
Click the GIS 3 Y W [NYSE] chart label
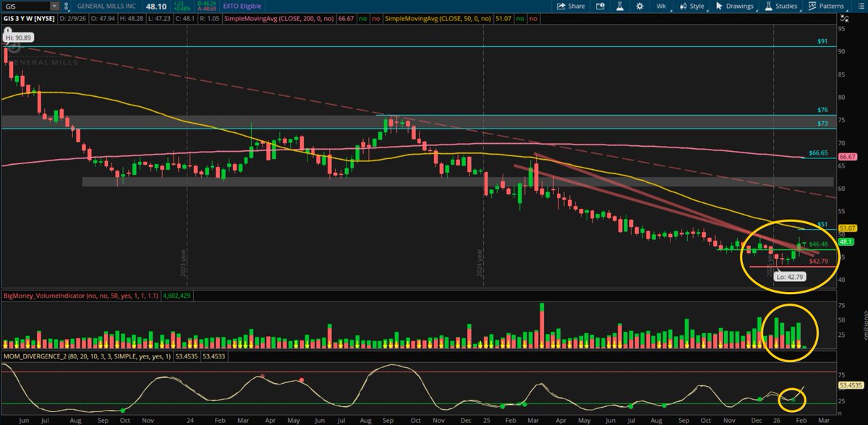point(29,18)
